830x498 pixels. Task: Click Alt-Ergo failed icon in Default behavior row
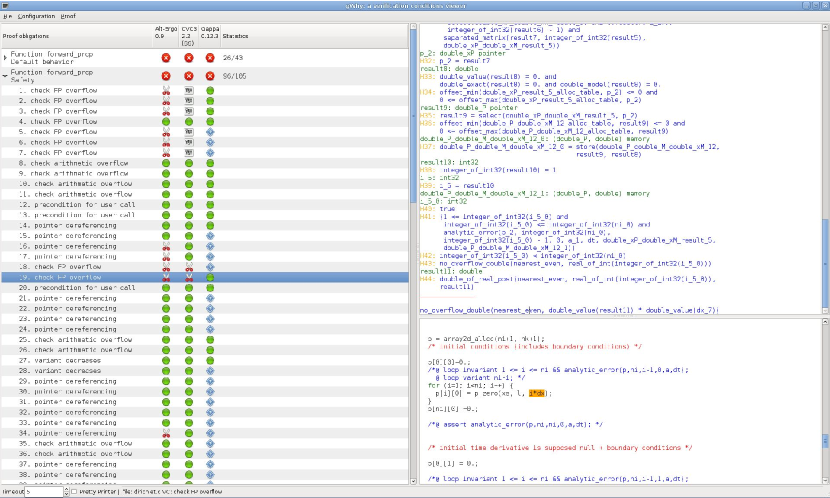pos(165,57)
